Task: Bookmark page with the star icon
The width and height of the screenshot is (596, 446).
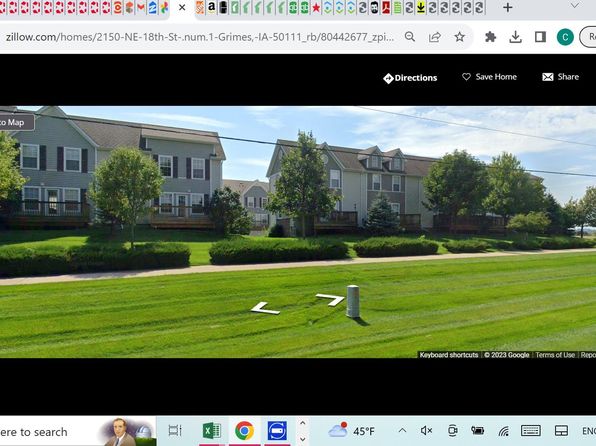Action: pos(460,37)
